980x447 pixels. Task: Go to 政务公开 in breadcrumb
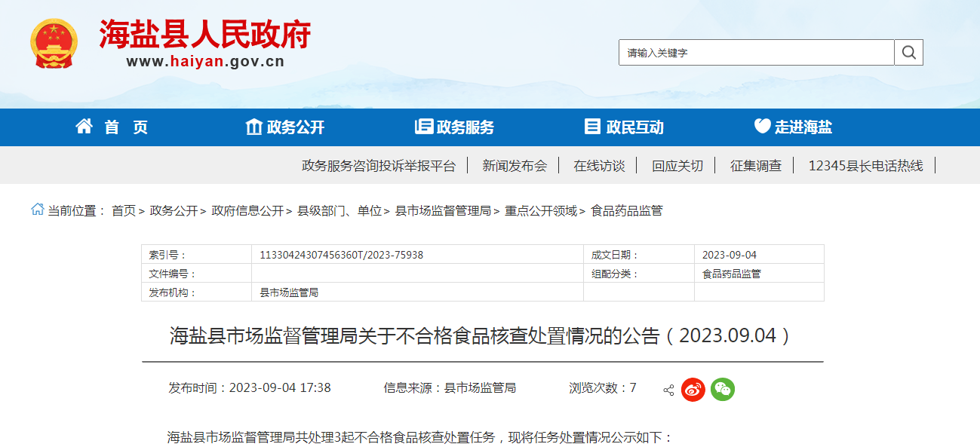click(174, 210)
